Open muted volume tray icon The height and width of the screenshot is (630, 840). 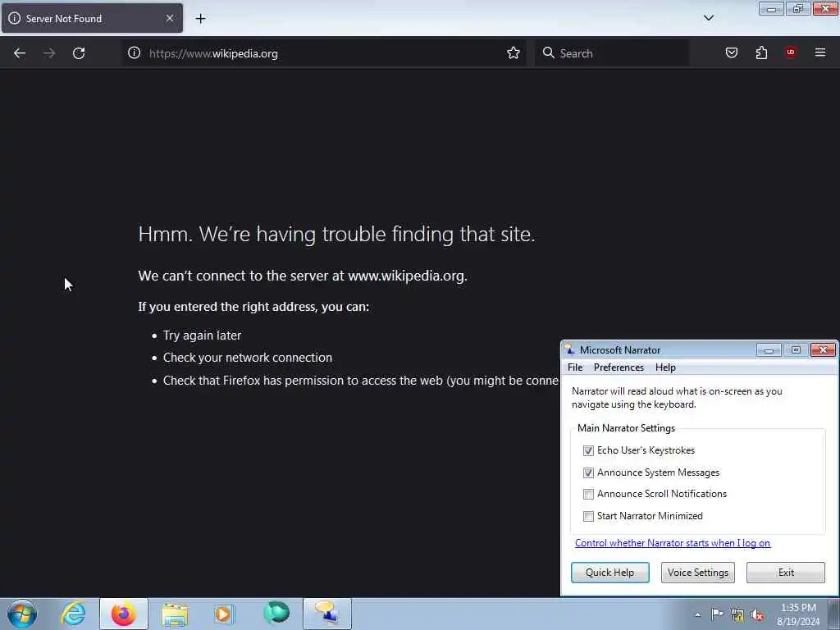coord(757,615)
